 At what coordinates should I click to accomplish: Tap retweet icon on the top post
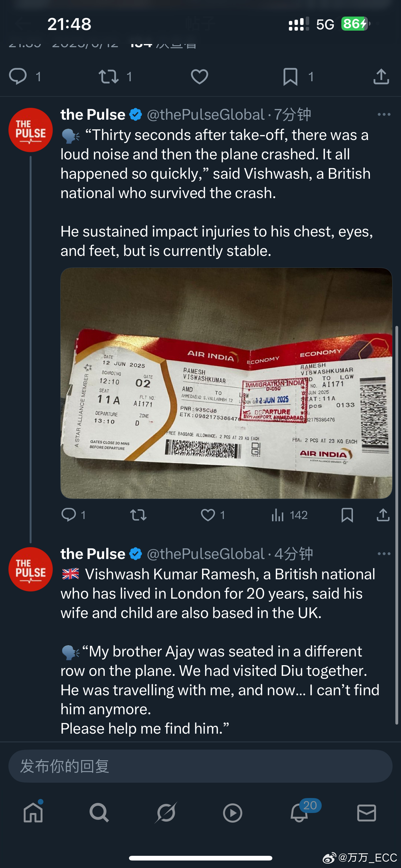click(108, 77)
